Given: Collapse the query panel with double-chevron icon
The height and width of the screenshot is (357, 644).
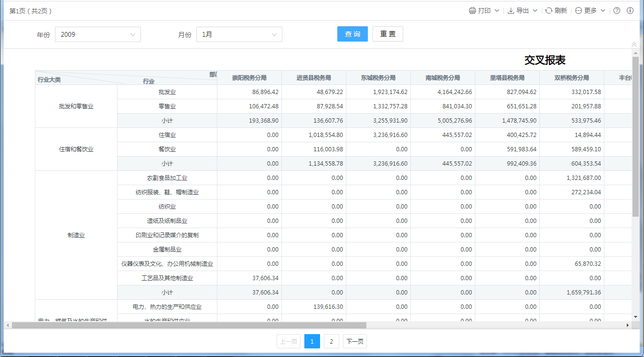Looking at the screenshot, I should [x=634, y=44].
